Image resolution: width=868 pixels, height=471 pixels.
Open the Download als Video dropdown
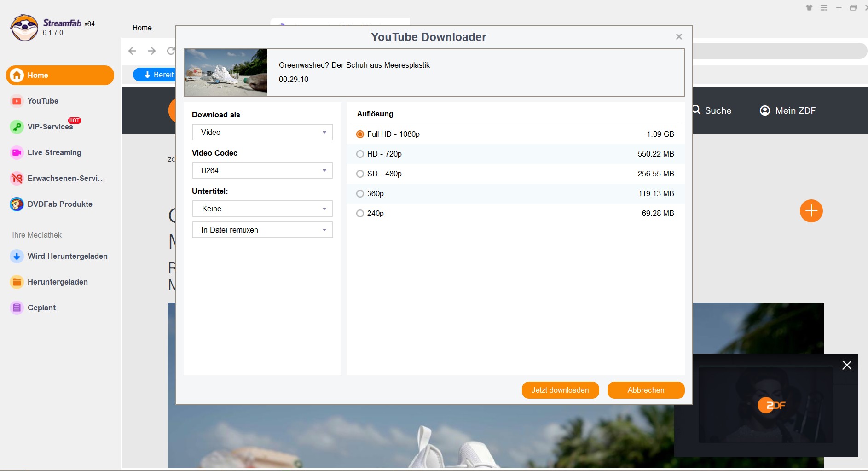(x=262, y=132)
